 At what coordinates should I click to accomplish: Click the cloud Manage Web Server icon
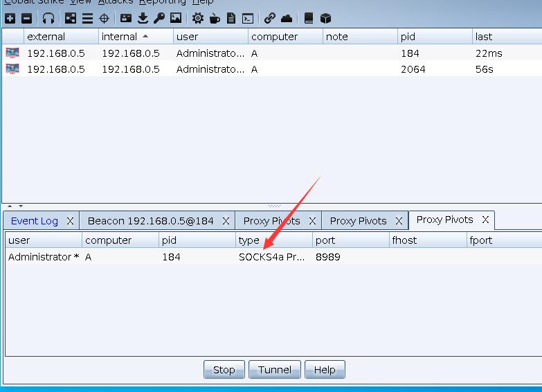[x=287, y=18]
